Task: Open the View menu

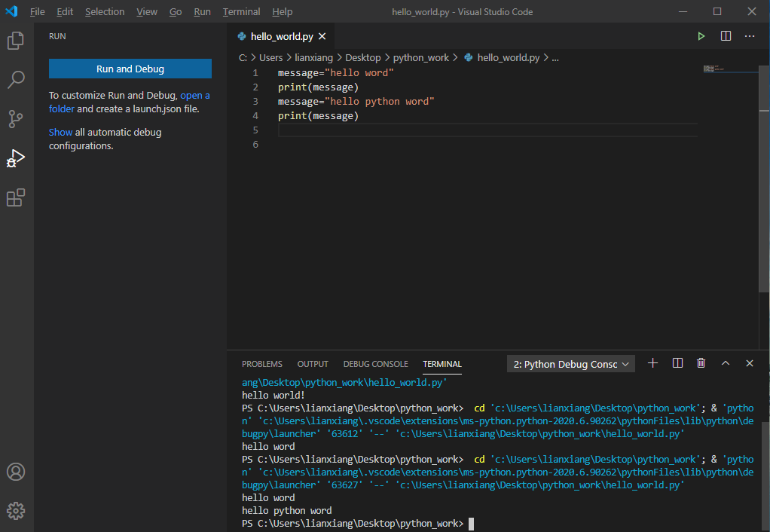Action: [147, 12]
